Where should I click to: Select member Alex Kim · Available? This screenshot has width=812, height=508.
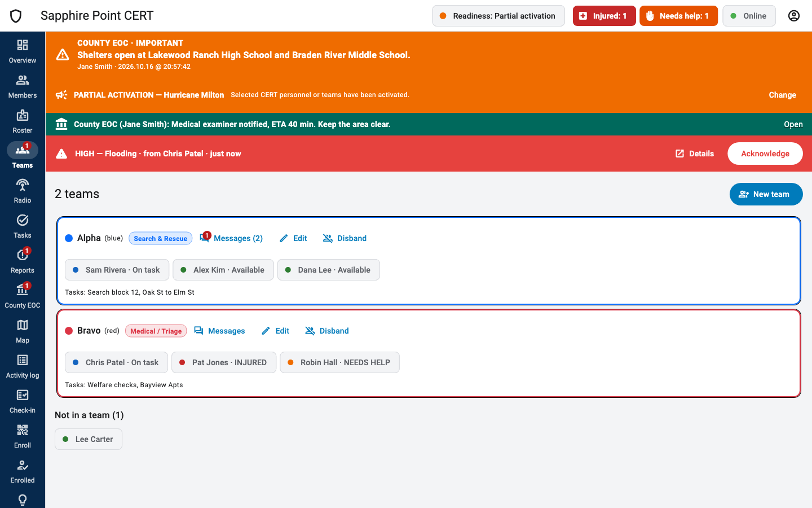223,270
